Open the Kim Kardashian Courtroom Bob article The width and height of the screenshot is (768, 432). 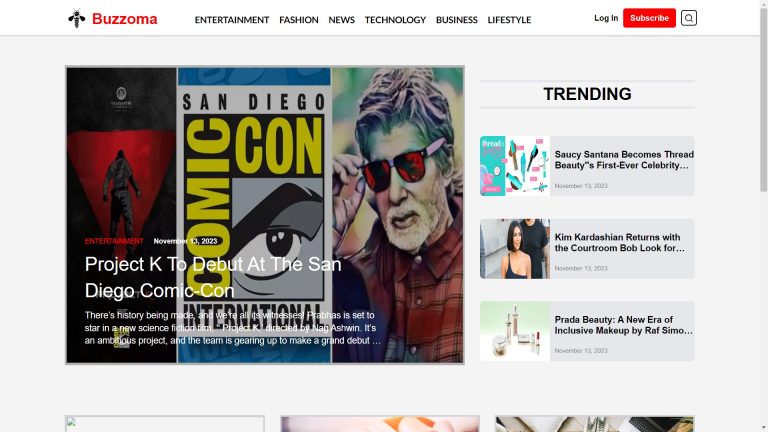tap(619, 243)
